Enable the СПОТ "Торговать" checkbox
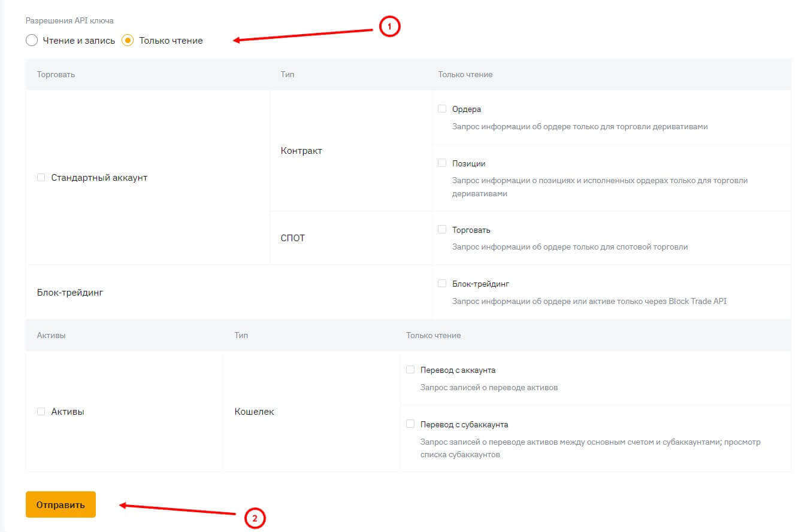The height and width of the screenshot is (532, 808). tap(442, 229)
